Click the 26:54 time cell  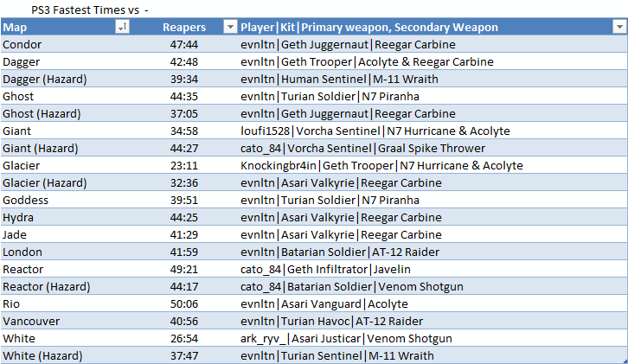click(184, 338)
